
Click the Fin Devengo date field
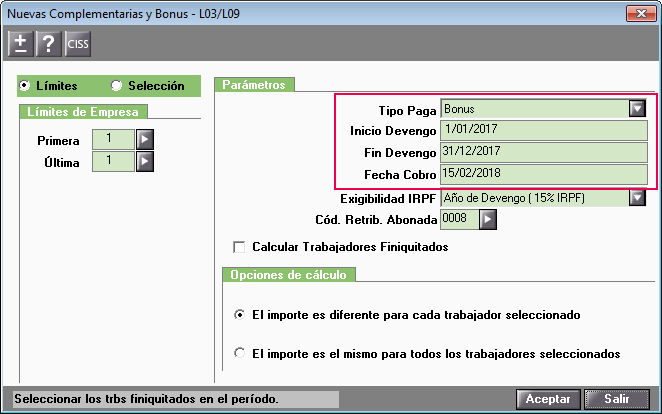click(x=544, y=152)
